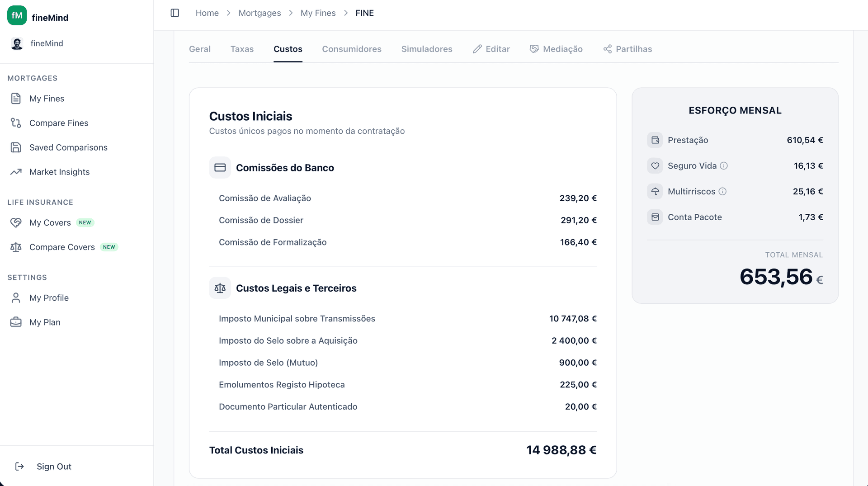The width and height of the screenshot is (868, 486).
Task: Click the fineMind logo icon
Action: [17, 16]
